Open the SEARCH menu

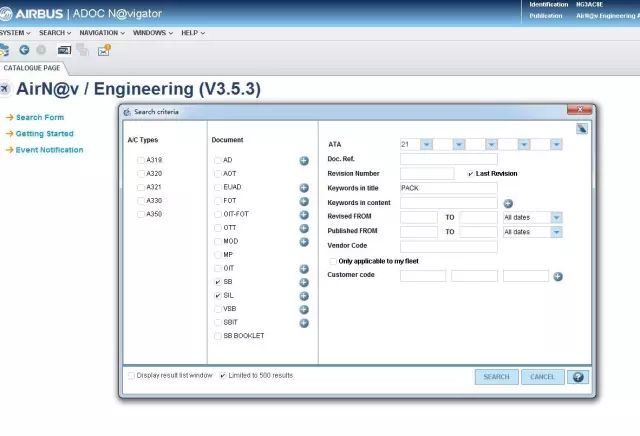[x=55, y=33]
